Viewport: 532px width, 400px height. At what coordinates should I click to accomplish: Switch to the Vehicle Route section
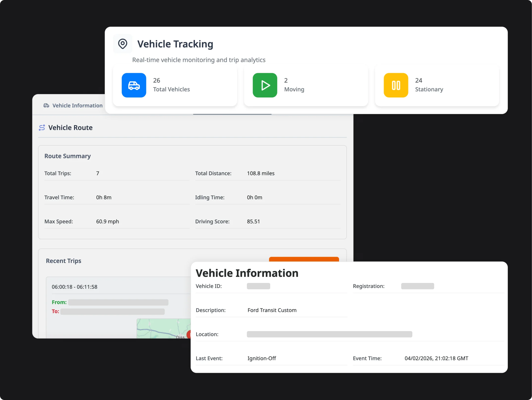(70, 127)
